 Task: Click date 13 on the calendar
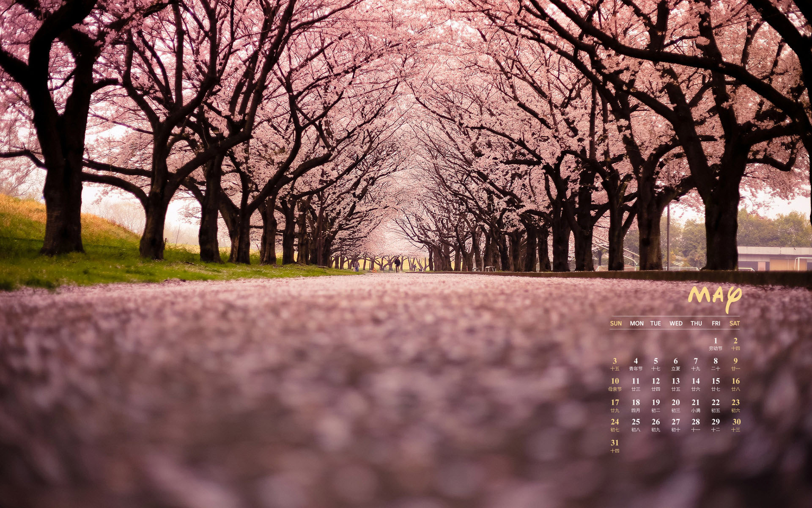pyautogui.click(x=676, y=384)
